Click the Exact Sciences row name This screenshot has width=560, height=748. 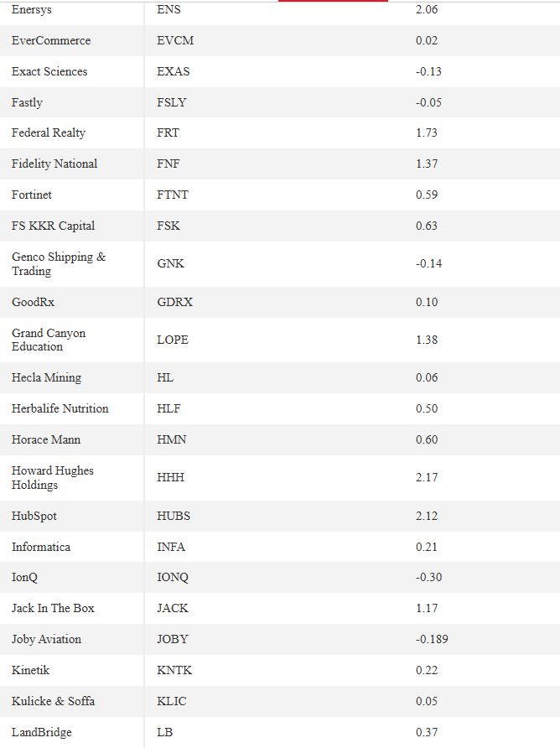point(49,71)
